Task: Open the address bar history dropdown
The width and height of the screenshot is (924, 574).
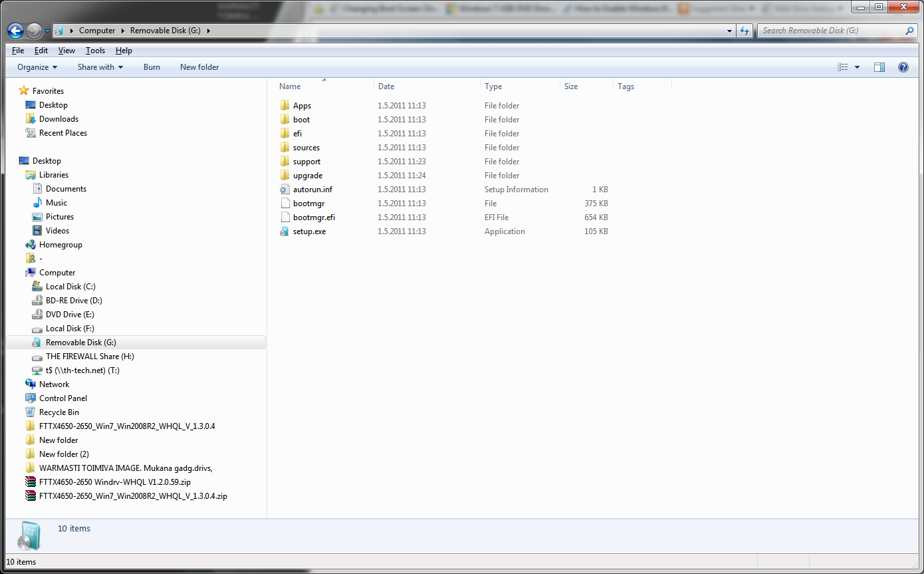Action: 730,31
